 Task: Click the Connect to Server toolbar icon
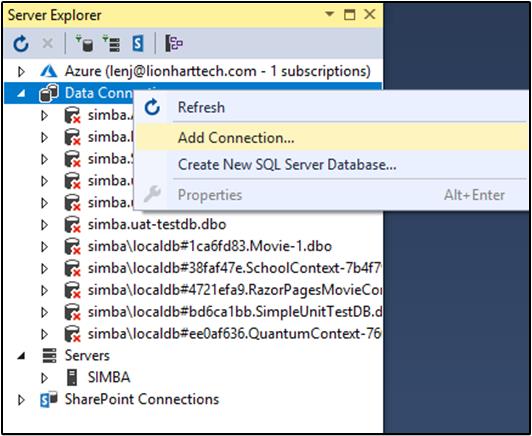pos(111,43)
